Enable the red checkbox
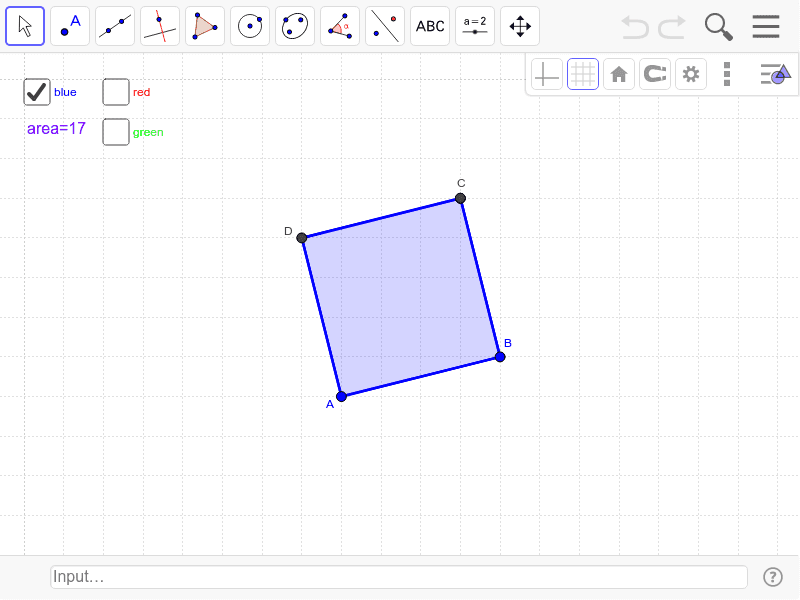 (x=115, y=91)
